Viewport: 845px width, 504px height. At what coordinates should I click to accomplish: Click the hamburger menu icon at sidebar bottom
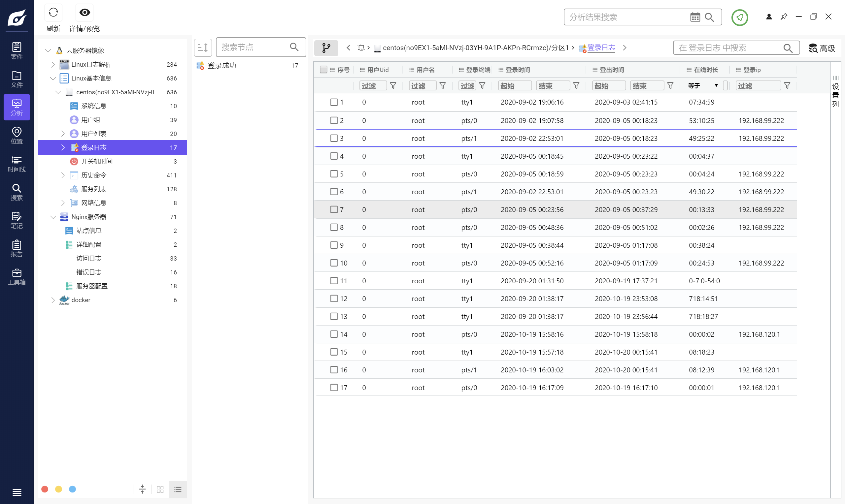coord(17,492)
